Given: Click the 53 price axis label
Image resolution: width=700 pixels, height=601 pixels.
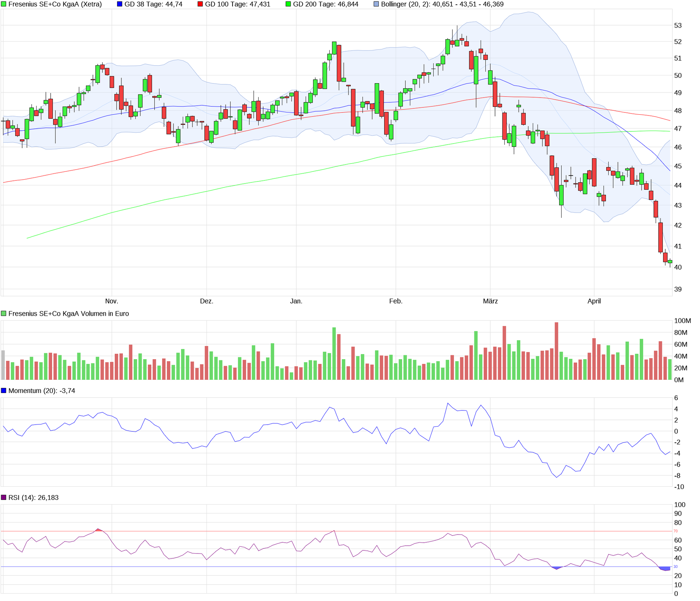Looking at the screenshot, I should coord(678,26).
